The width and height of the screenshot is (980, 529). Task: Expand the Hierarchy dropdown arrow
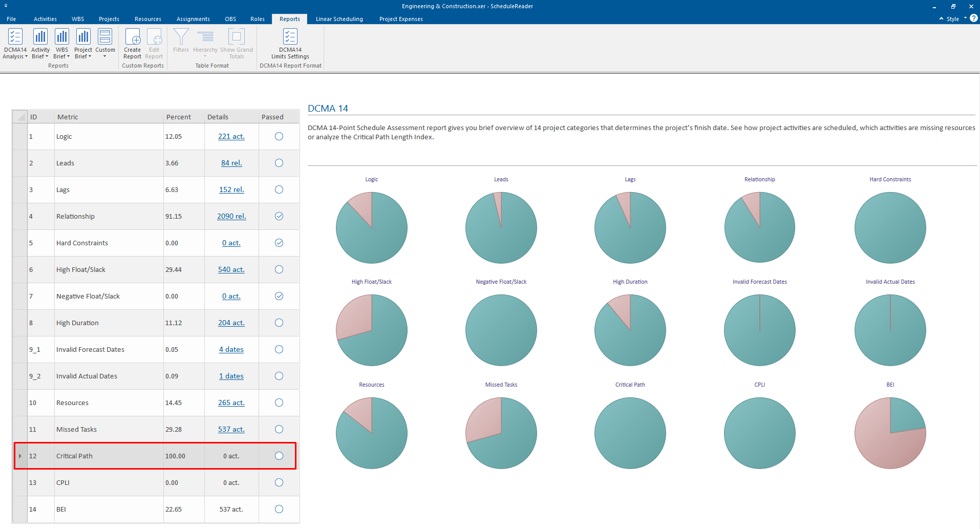pos(205,56)
